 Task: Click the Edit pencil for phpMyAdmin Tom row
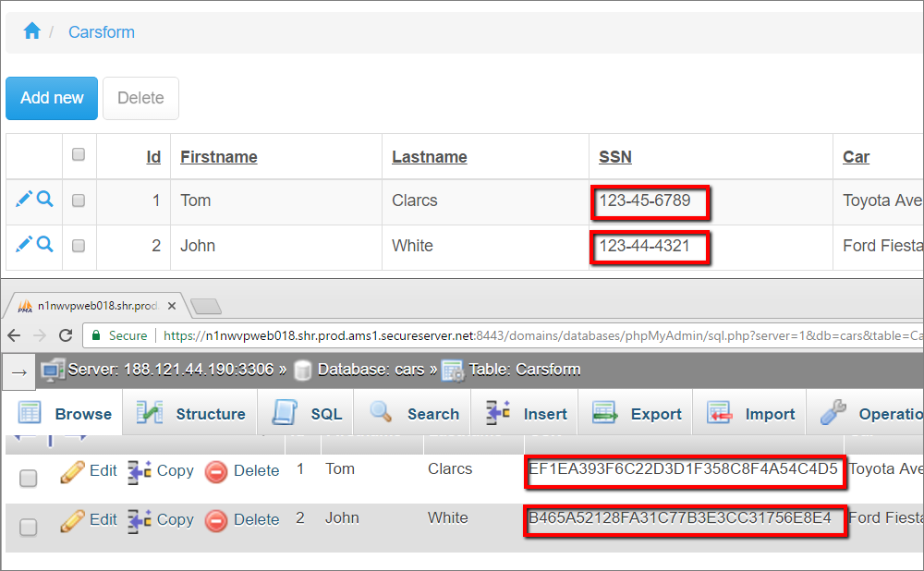coord(72,471)
